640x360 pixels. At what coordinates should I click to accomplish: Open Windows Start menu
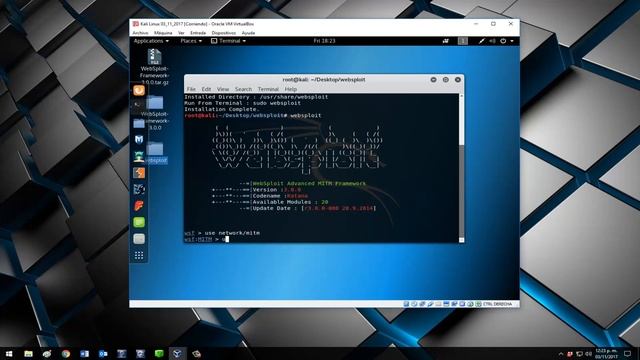tap(9, 353)
